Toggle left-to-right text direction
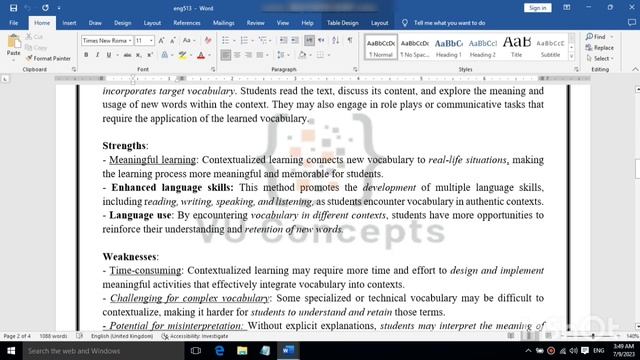 pyautogui.click(x=309, y=40)
